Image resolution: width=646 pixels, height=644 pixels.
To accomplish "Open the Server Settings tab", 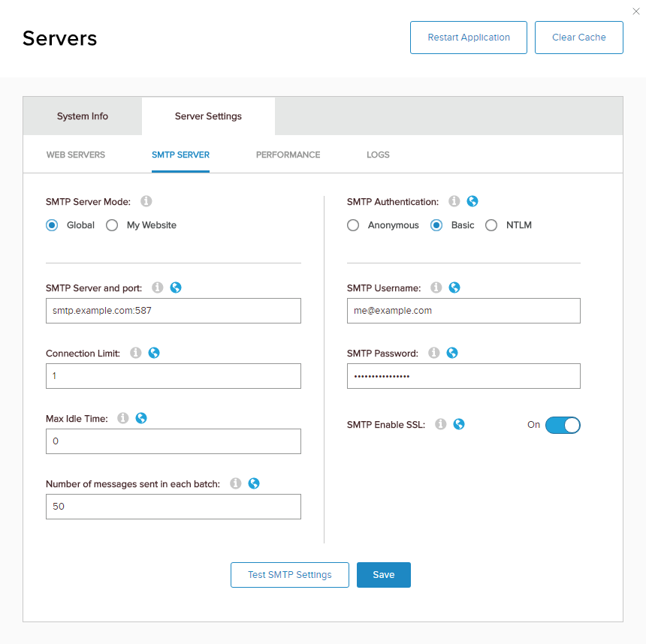I will coord(208,116).
